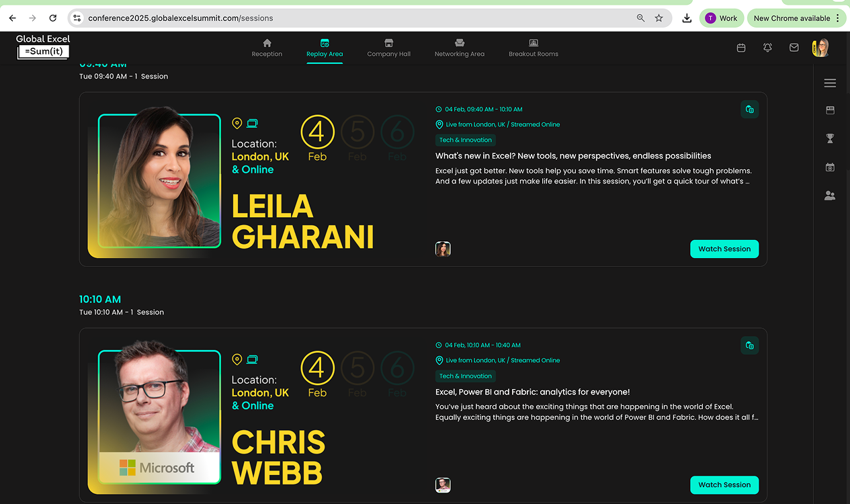Open the calendar icon in top bar
The height and width of the screenshot is (504, 850).
(x=741, y=48)
